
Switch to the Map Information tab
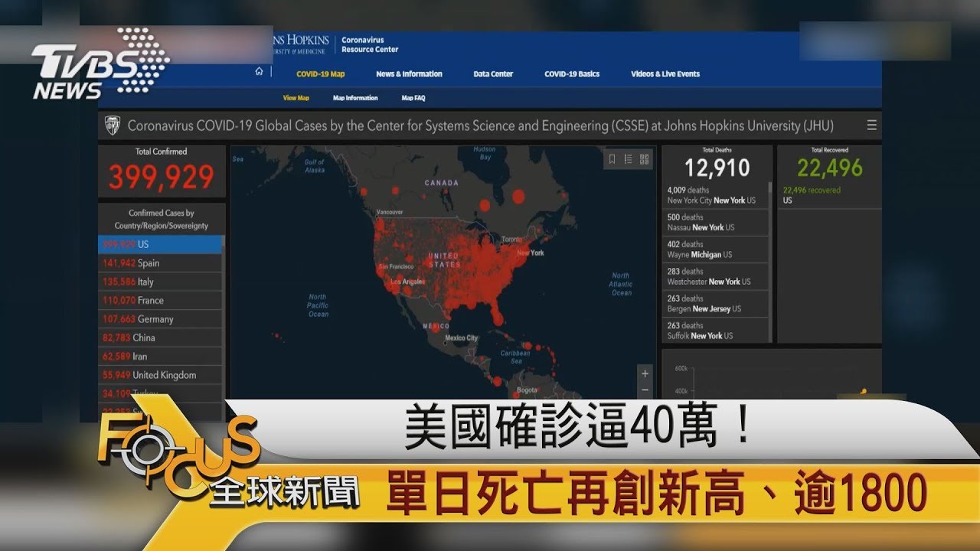click(355, 98)
